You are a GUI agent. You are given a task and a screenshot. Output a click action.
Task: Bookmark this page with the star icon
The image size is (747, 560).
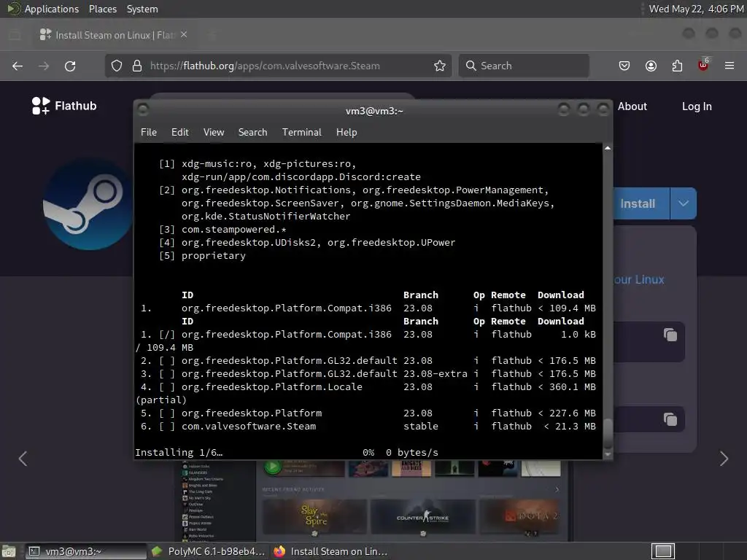pos(440,66)
